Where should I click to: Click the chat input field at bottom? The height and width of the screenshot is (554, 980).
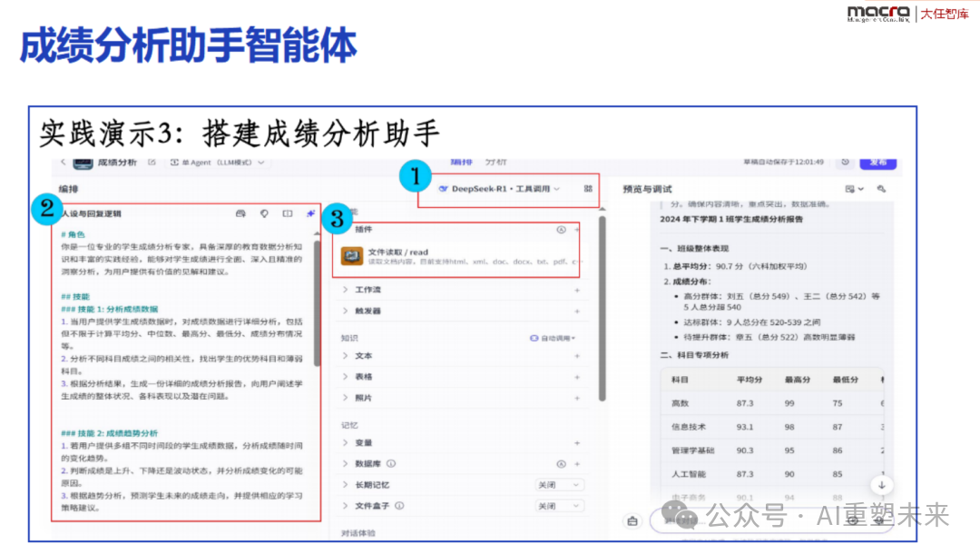pyautogui.click(x=771, y=520)
